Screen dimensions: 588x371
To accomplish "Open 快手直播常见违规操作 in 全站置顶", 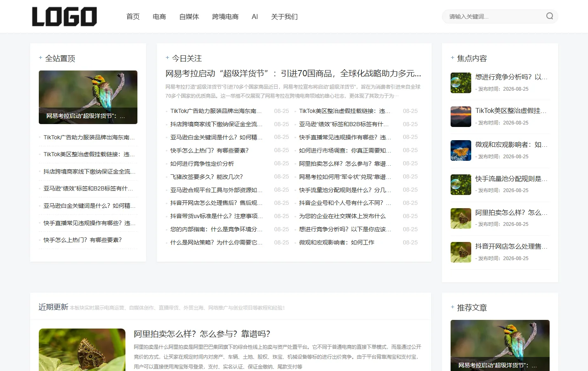I will coord(90,223).
